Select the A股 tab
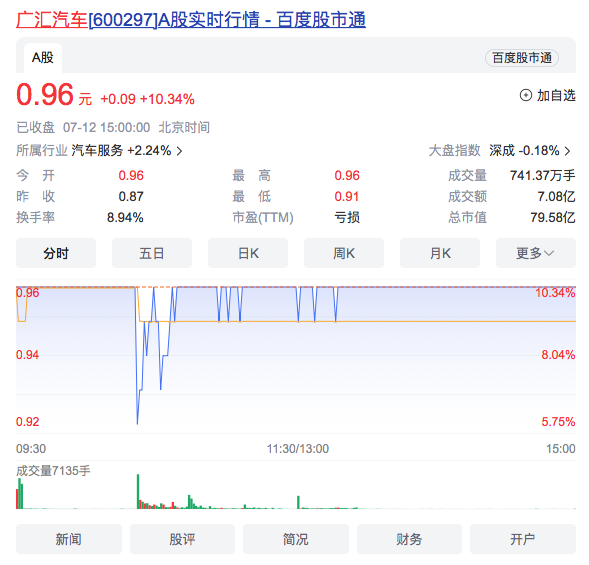The image size is (589, 565). [43, 58]
